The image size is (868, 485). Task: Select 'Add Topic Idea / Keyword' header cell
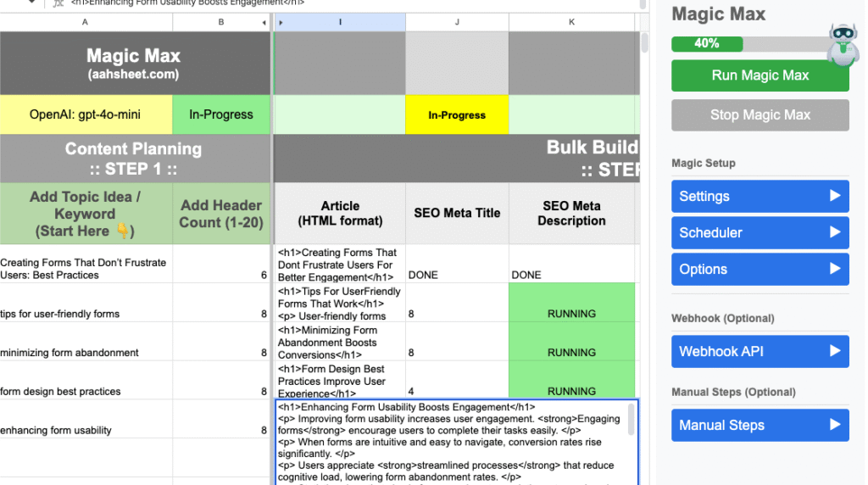[x=86, y=214]
